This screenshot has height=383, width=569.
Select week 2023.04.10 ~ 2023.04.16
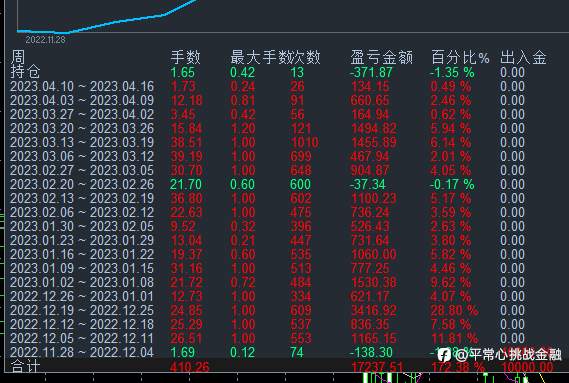[x=82, y=86]
